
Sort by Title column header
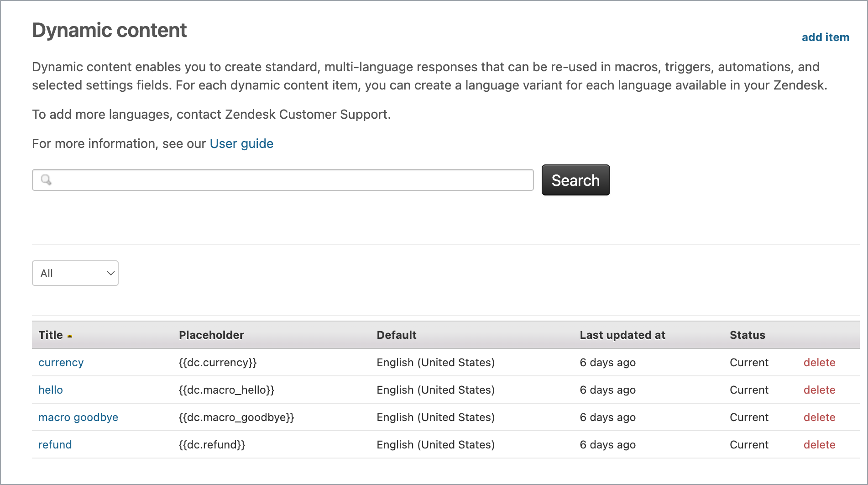click(x=51, y=335)
